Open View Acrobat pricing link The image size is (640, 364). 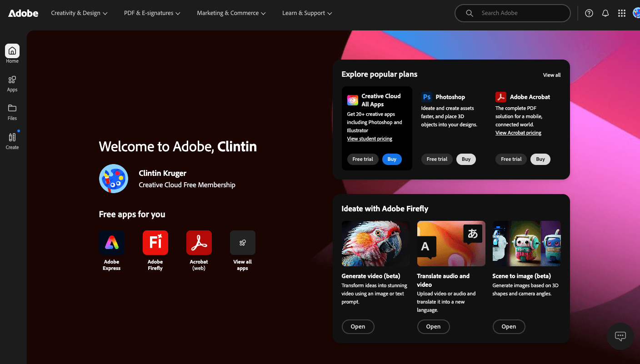tap(518, 133)
